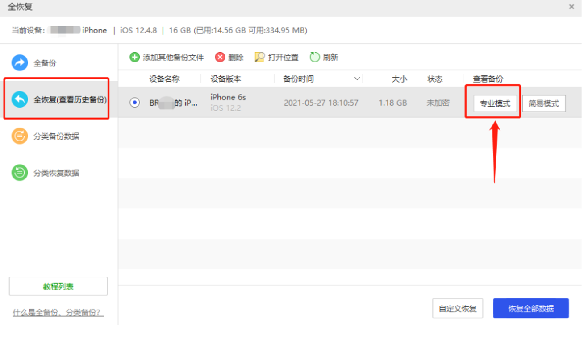
Task: Click the iPhone 6s device version cell
Action: click(x=228, y=97)
